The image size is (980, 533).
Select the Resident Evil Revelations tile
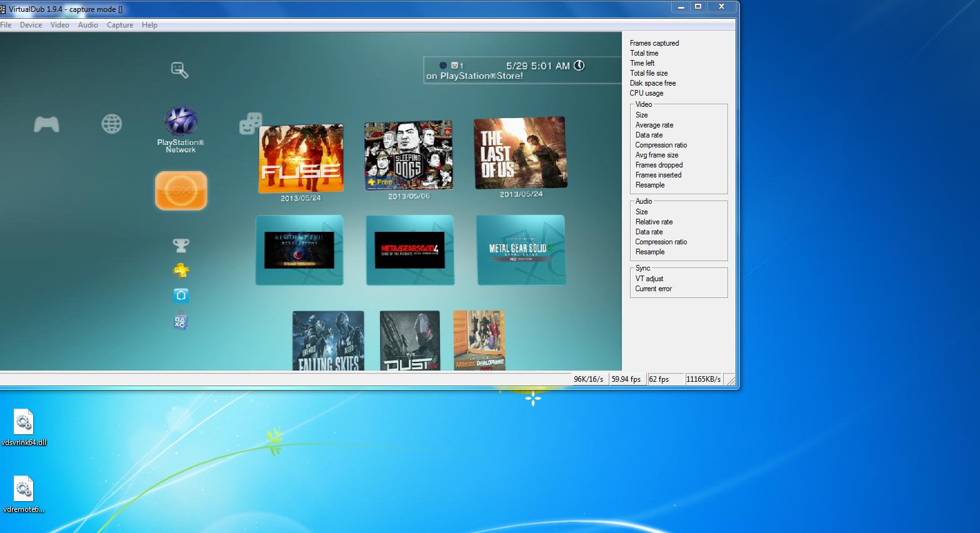click(x=299, y=250)
